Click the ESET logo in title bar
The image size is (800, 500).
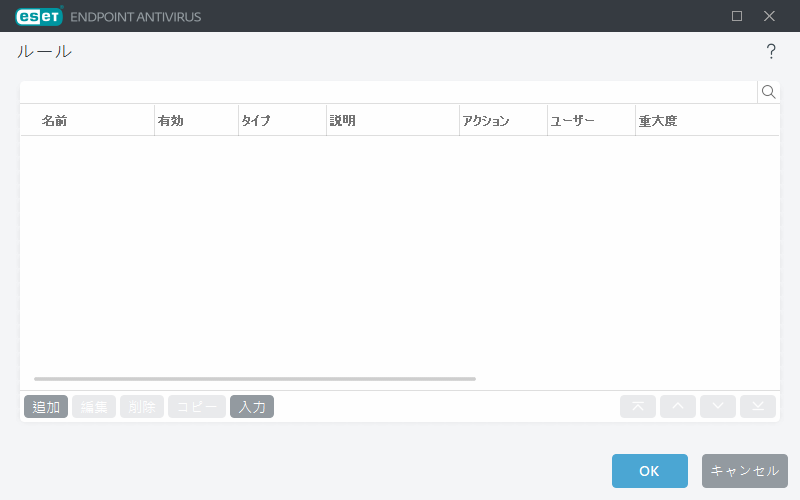tap(38, 16)
